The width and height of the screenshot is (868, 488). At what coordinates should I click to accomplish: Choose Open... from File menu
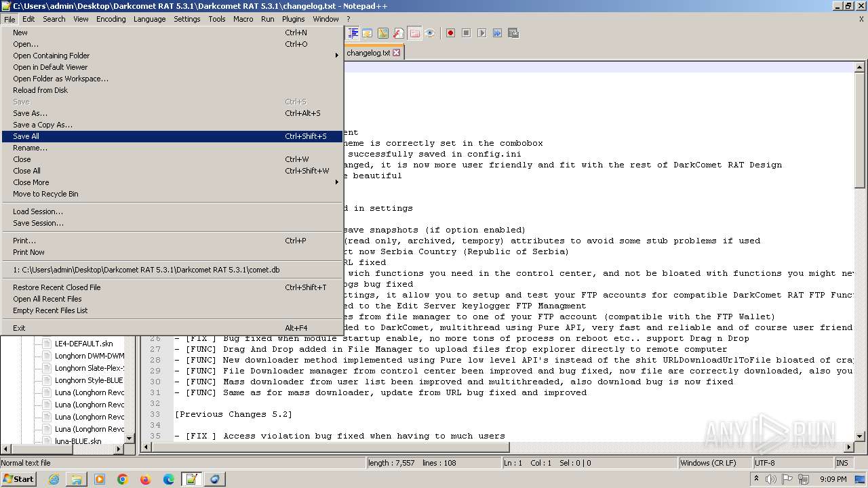[172, 44]
